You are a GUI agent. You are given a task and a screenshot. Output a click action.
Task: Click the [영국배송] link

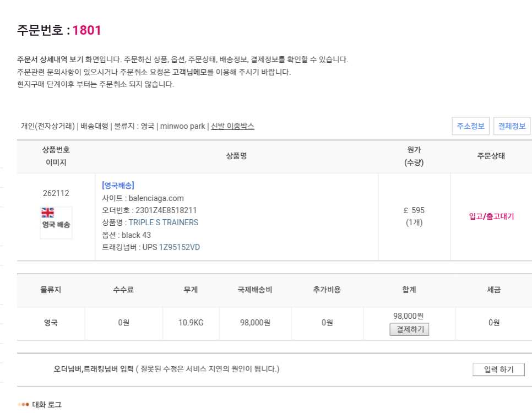coord(118,186)
